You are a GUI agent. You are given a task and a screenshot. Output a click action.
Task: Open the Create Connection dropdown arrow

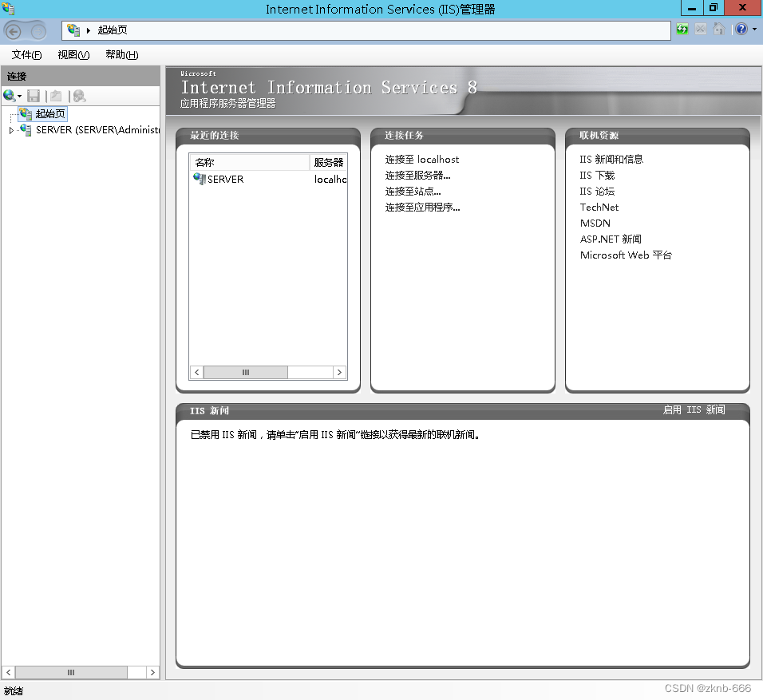point(19,96)
